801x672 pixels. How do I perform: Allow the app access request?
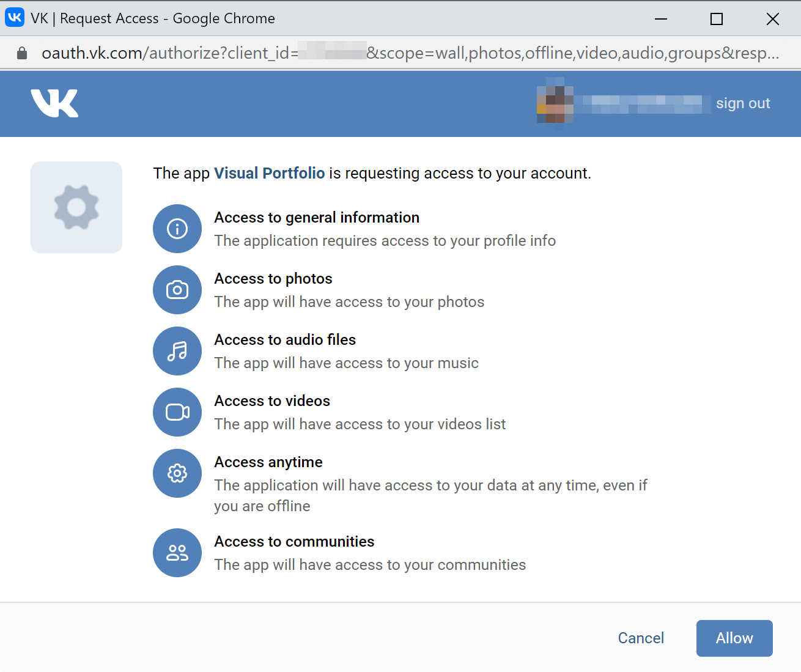pos(734,638)
